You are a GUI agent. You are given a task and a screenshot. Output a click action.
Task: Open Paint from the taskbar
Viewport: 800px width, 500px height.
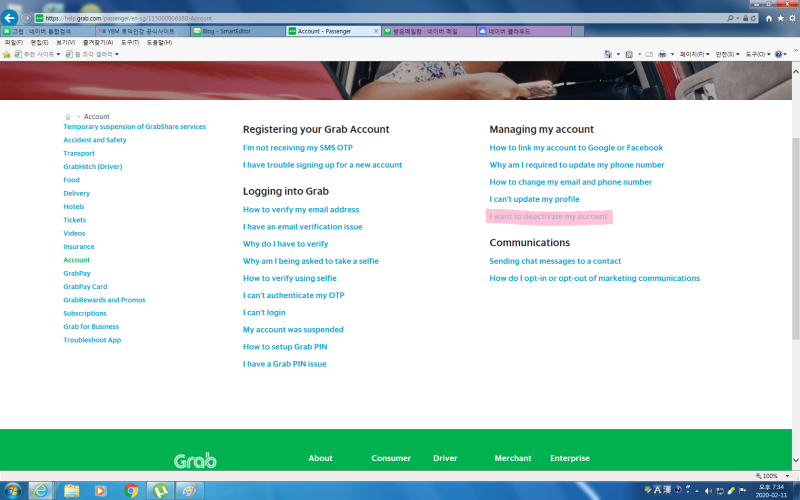coord(190,491)
